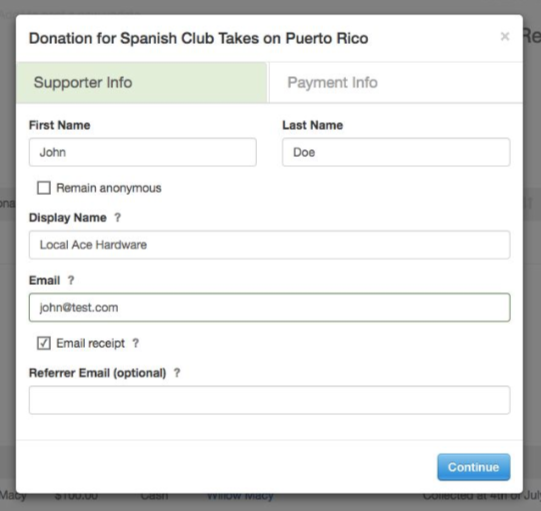
Task: Click the First Name field containing John
Action: [142, 152]
